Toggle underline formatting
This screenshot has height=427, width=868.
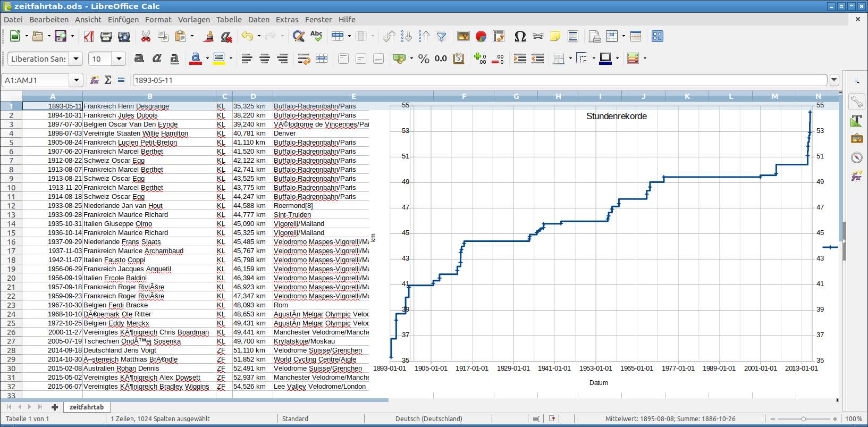point(174,58)
